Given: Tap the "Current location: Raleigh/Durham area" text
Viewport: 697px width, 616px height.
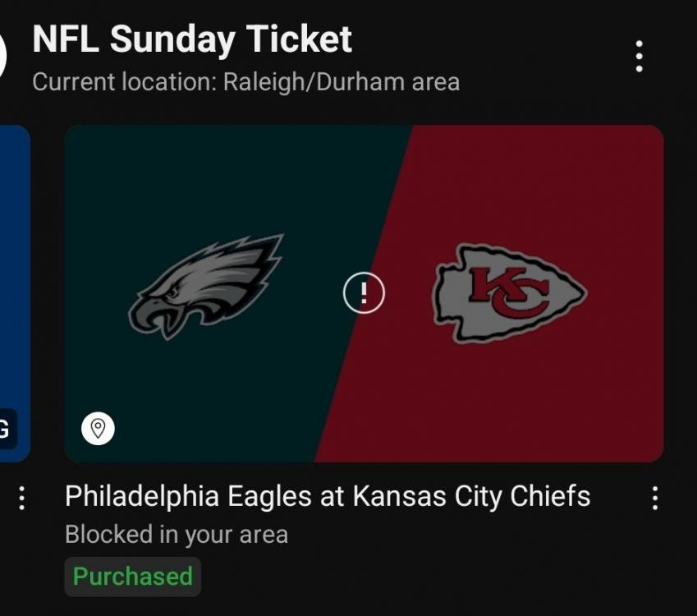Looking at the screenshot, I should click(x=245, y=82).
